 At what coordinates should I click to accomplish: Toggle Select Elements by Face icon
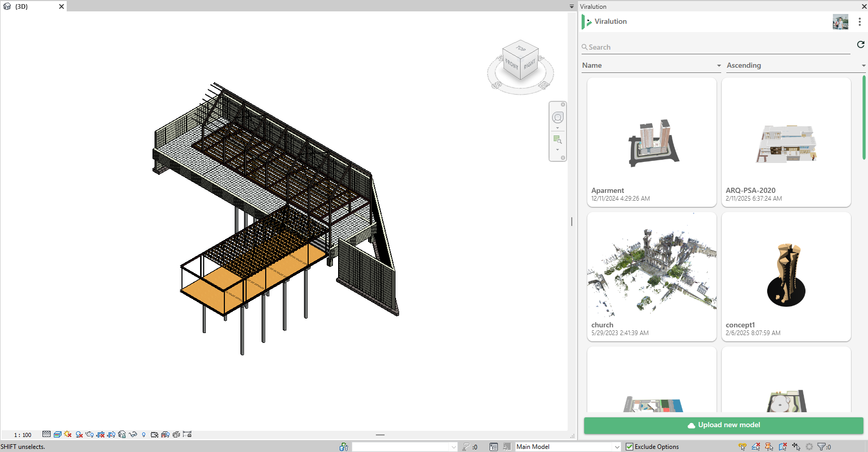point(783,447)
